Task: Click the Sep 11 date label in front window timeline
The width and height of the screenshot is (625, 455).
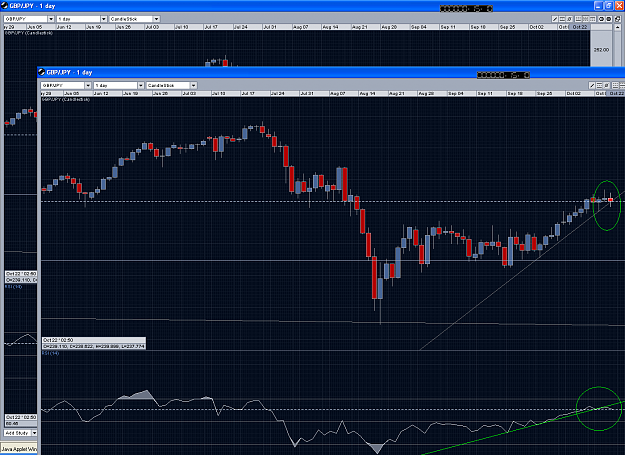Action: tap(485, 93)
